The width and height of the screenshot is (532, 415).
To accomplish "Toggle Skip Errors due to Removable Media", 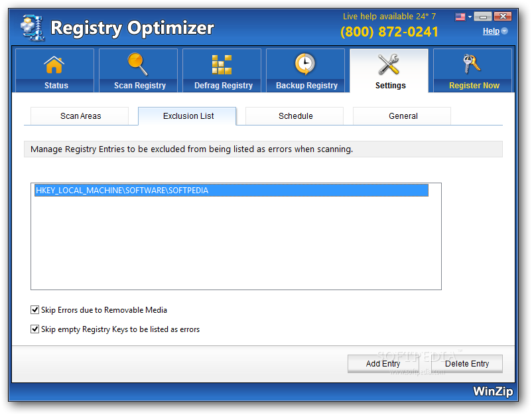I will 34,309.
